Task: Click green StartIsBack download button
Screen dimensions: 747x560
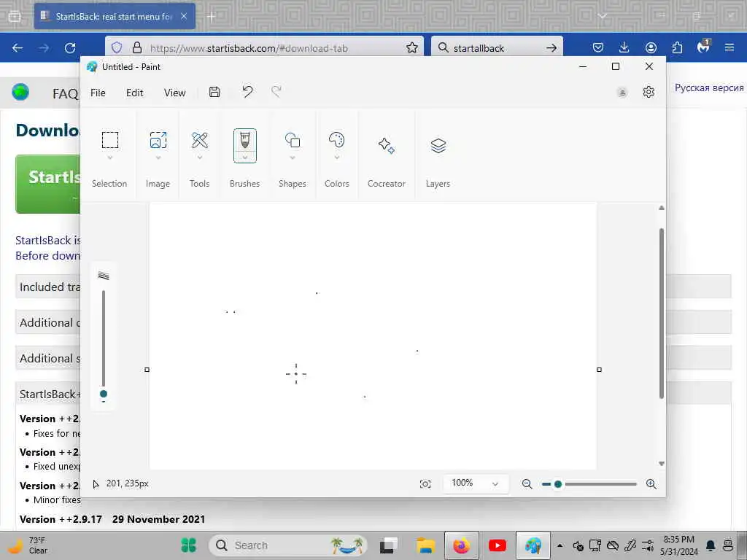Action: pos(48,184)
